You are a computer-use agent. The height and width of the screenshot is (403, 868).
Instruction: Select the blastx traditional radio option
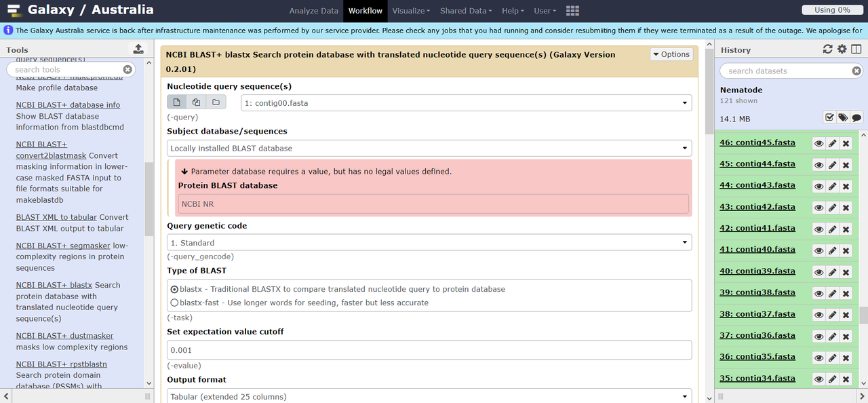pos(175,289)
